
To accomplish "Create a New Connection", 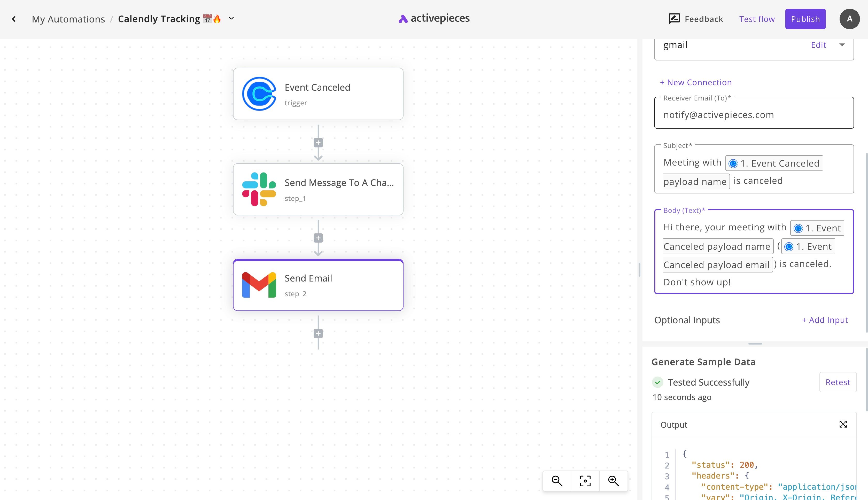I will 696,82.
